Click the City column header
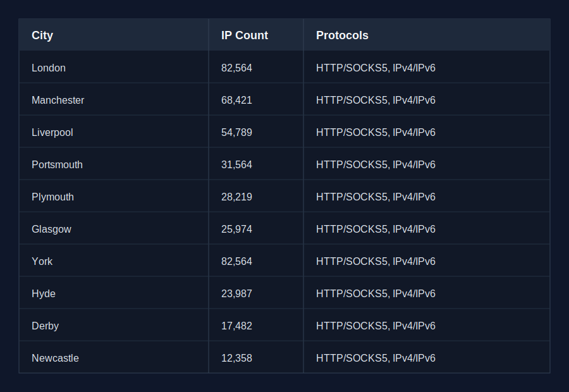 pos(114,35)
